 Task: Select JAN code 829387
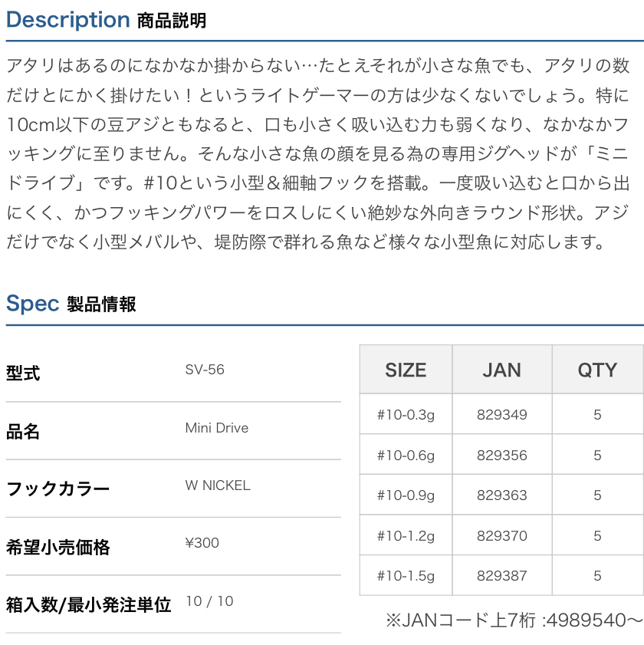click(502, 575)
